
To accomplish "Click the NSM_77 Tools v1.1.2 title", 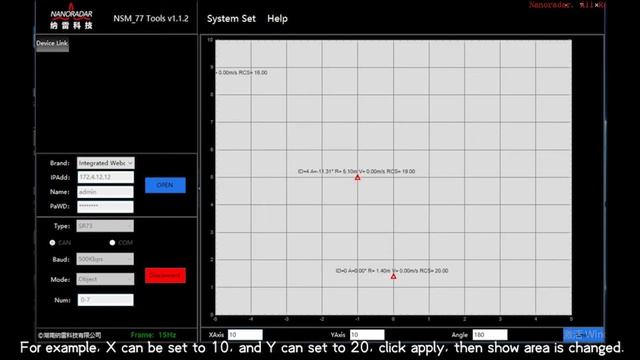I will (151, 18).
